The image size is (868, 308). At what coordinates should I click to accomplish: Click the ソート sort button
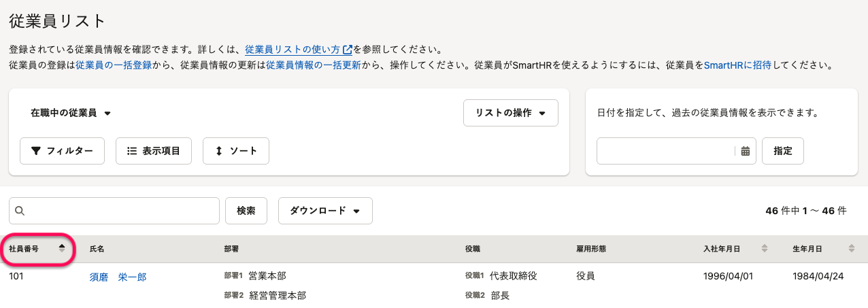click(x=235, y=151)
